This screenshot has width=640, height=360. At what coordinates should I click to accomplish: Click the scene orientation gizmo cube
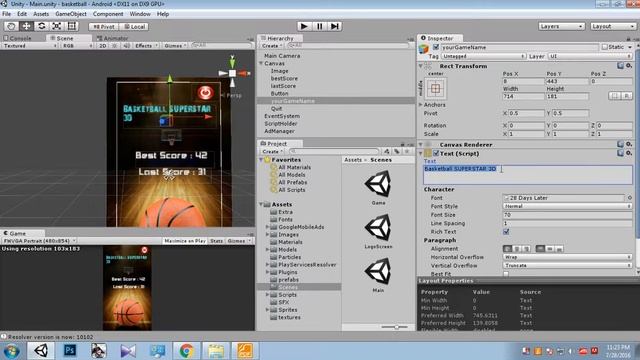(232, 73)
